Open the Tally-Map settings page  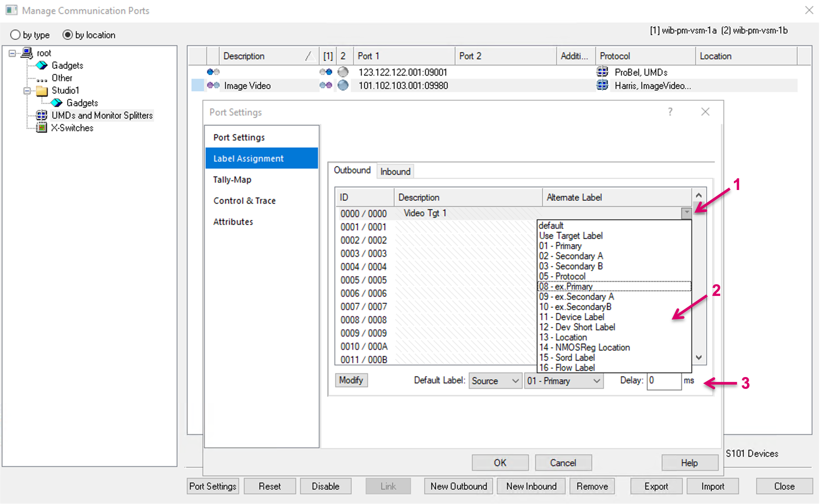(232, 180)
